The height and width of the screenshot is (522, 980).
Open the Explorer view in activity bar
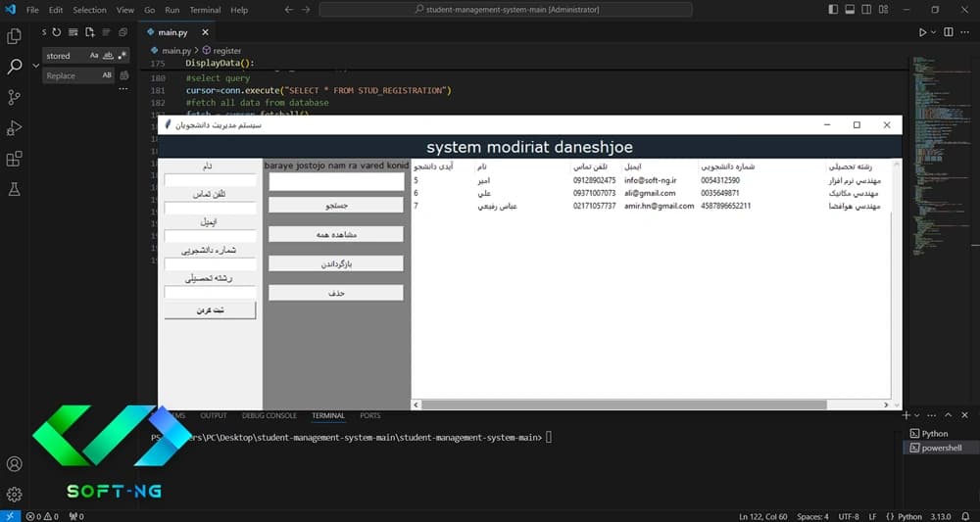click(x=14, y=36)
